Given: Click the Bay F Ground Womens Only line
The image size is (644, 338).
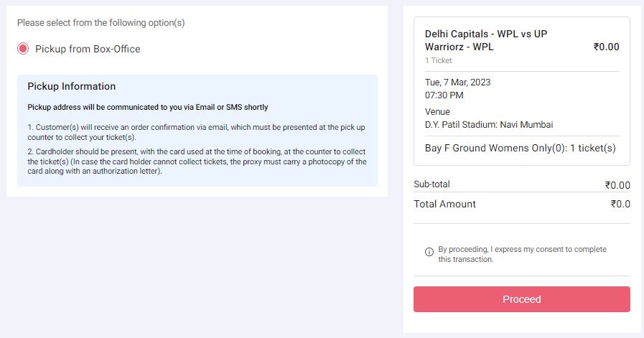Looking at the screenshot, I should point(521,148).
